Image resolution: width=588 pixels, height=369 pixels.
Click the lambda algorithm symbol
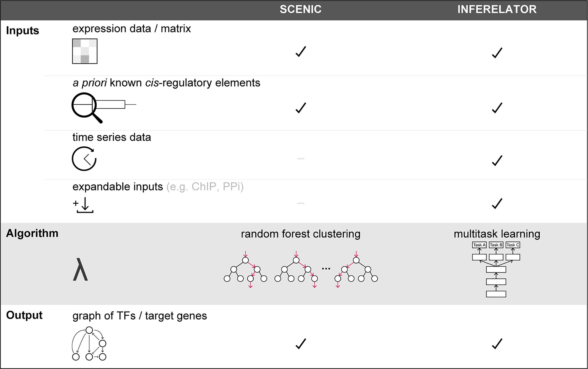click(x=80, y=269)
